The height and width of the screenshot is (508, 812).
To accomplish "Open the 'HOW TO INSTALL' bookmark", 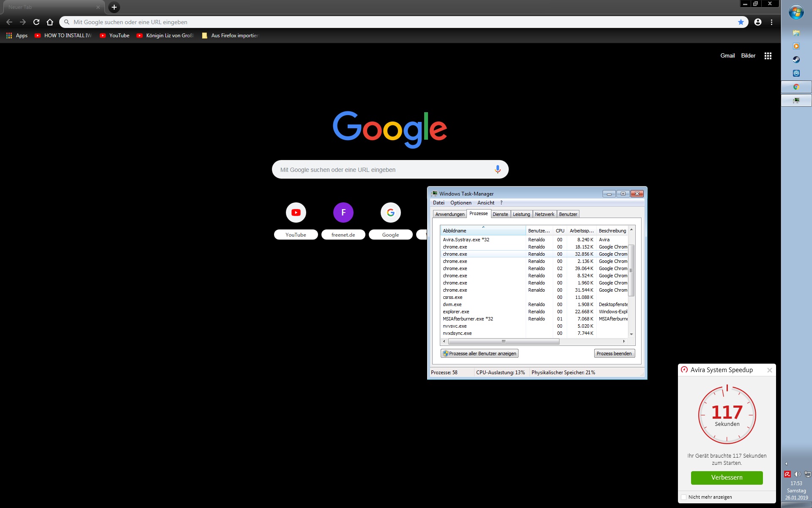I will pos(63,36).
